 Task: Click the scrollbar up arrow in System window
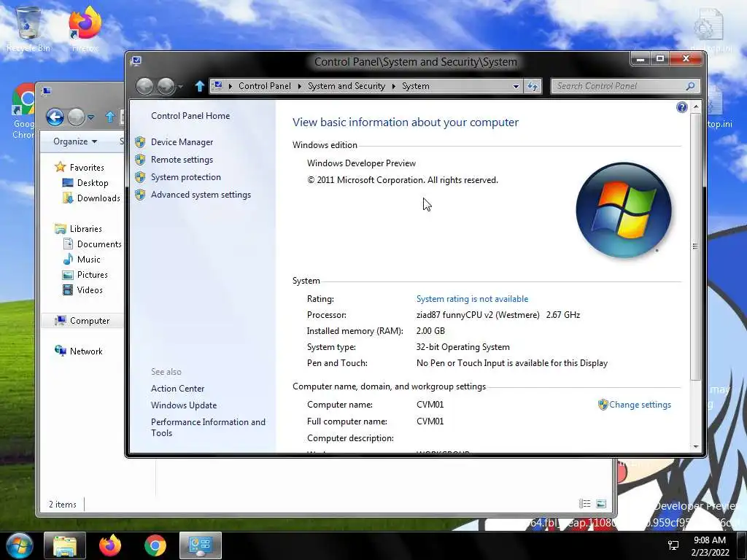tap(695, 107)
